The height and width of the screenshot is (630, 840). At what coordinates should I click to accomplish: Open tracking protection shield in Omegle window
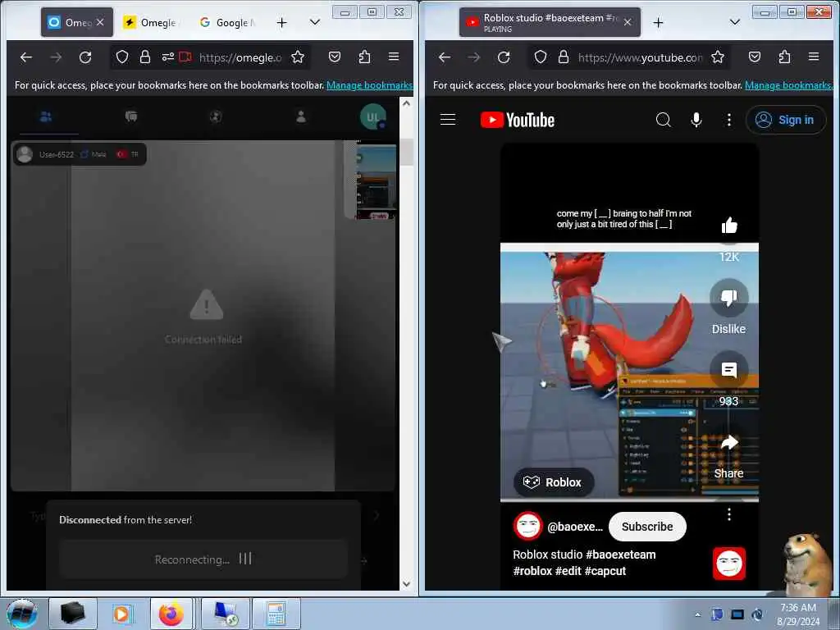[122, 57]
